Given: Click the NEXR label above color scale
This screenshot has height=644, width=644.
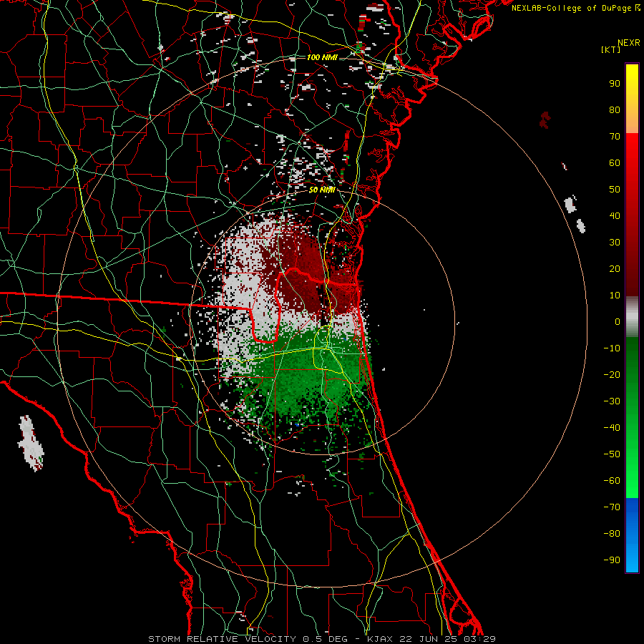Looking at the screenshot, I should coord(629,43).
